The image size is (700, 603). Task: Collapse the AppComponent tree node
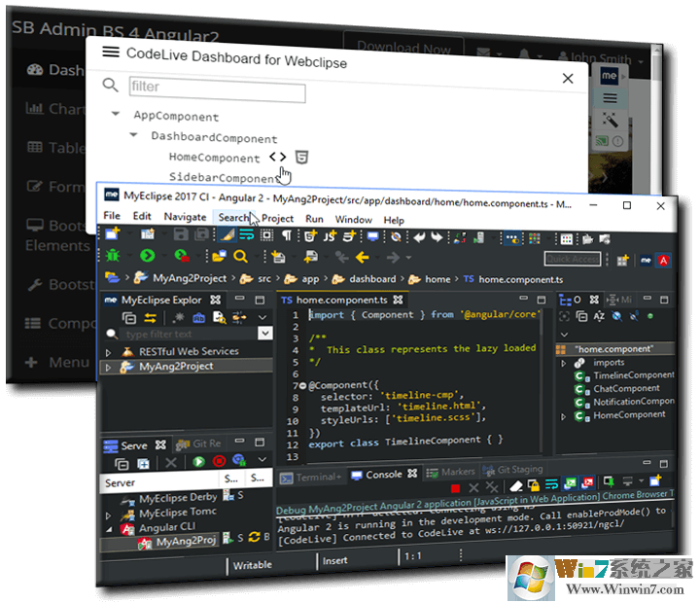116,114
